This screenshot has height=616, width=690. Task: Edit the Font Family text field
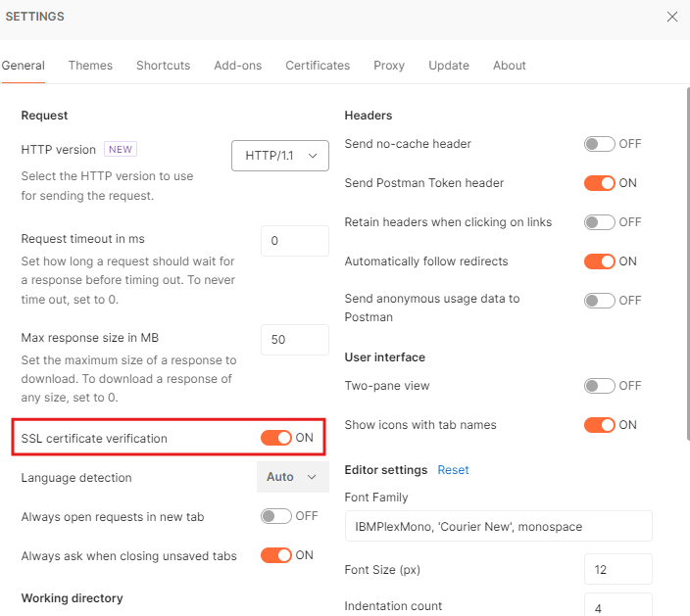pyautogui.click(x=498, y=526)
